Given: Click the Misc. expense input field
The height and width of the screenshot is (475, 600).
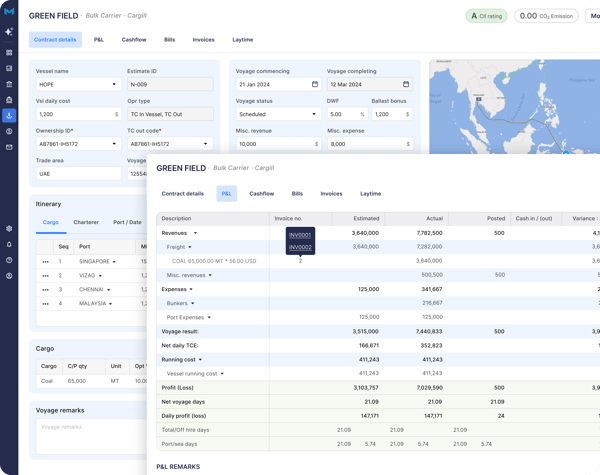Looking at the screenshot, I should coord(370,144).
